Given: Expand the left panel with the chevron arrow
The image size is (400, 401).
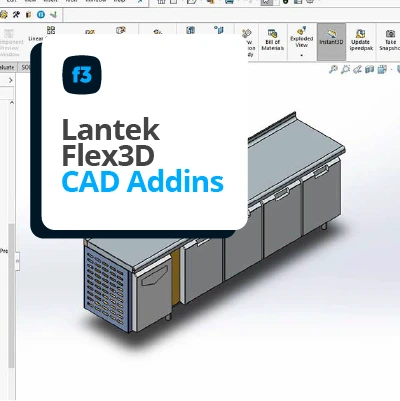Looking at the screenshot, I should click(10, 80).
